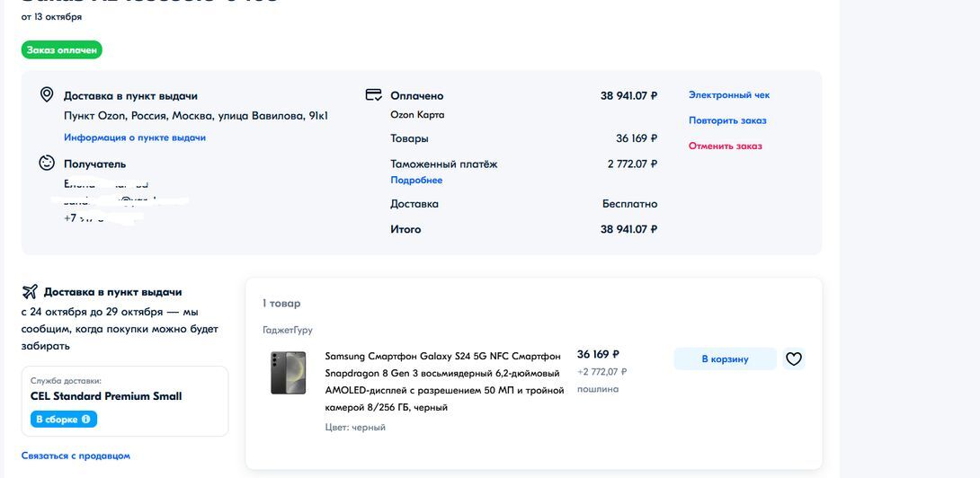This screenshot has height=478, width=980.
Task: Click the CEL Standard Premium Small delivery service
Action: coord(106,396)
